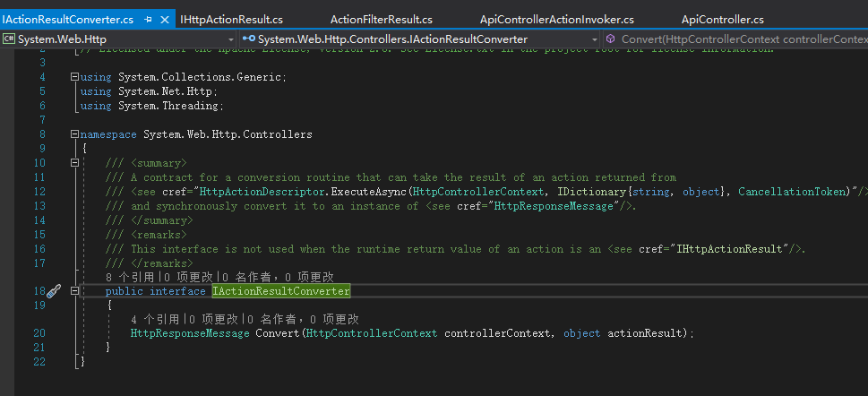Switch to the ActionFilterResult.cs tab
This screenshot has width=868, height=396.
[382, 20]
